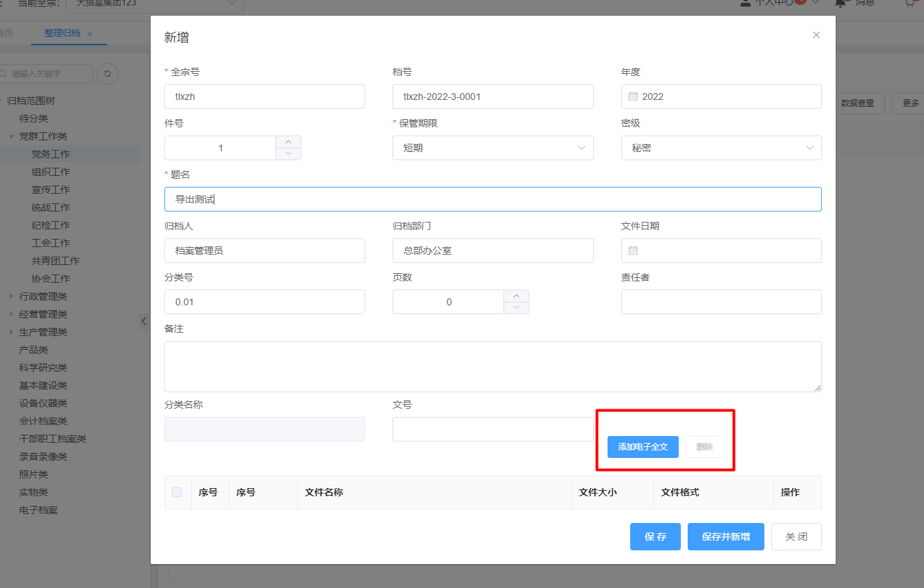Image resolution: width=924 pixels, height=588 pixels.
Task: Click the 分类号 input field
Action: point(264,302)
